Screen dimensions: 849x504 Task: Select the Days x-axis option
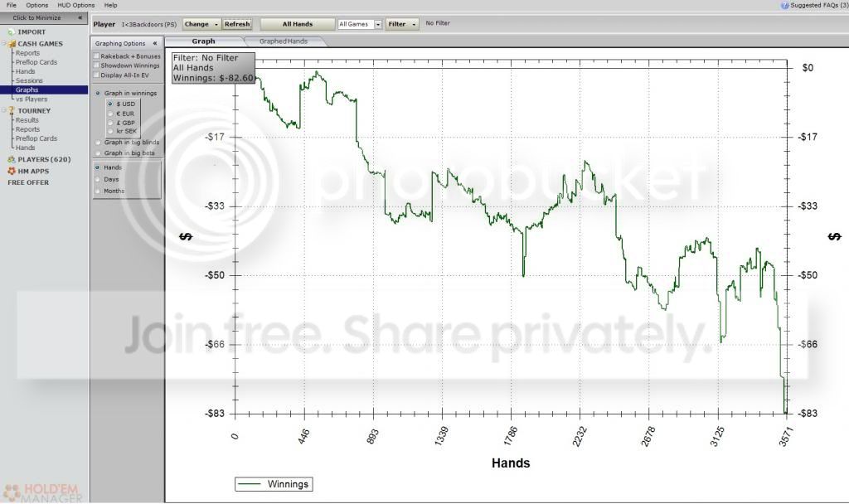click(98, 179)
